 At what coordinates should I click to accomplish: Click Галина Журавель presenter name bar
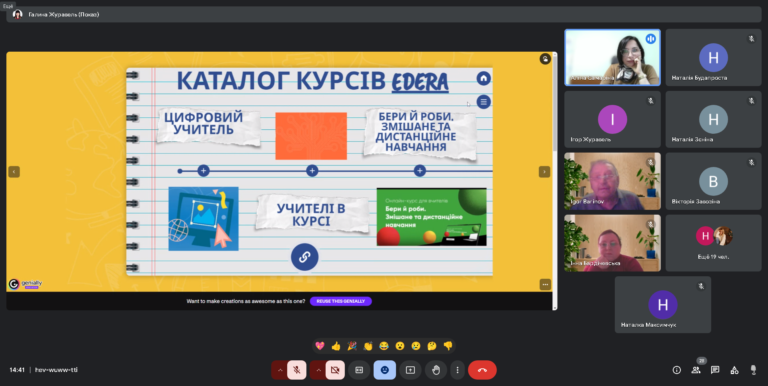(384, 14)
